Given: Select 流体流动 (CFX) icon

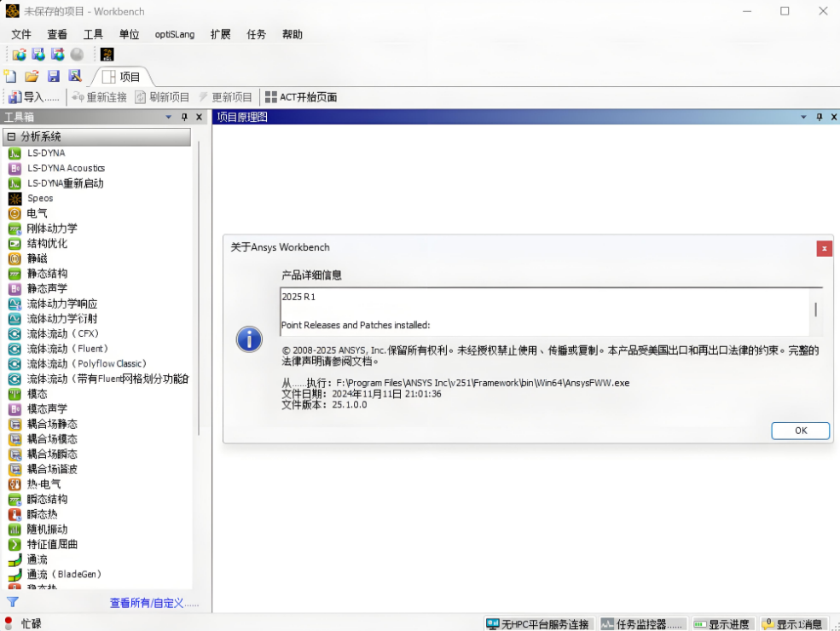Looking at the screenshot, I should tap(14, 333).
